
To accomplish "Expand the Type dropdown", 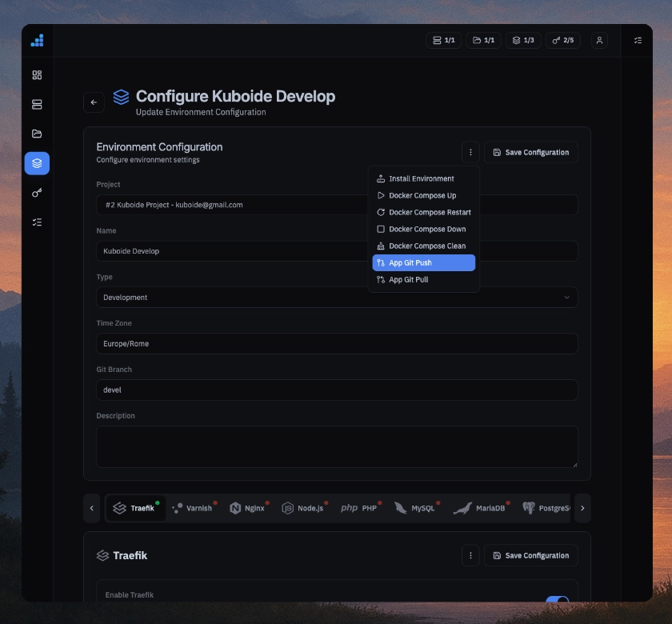I will tap(336, 298).
